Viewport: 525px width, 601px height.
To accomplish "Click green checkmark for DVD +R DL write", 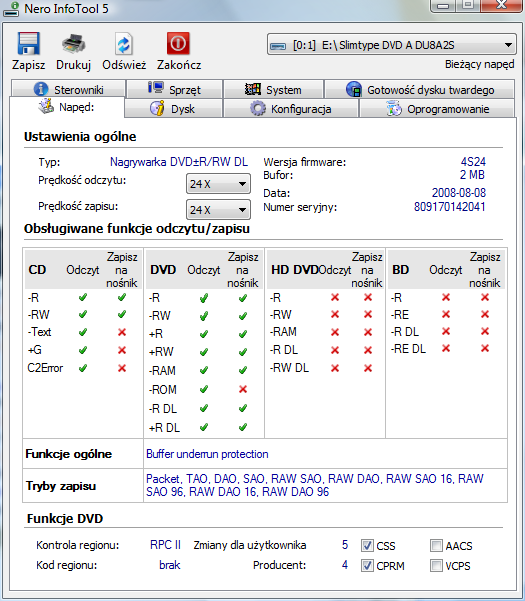I will [x=243, y=427].
